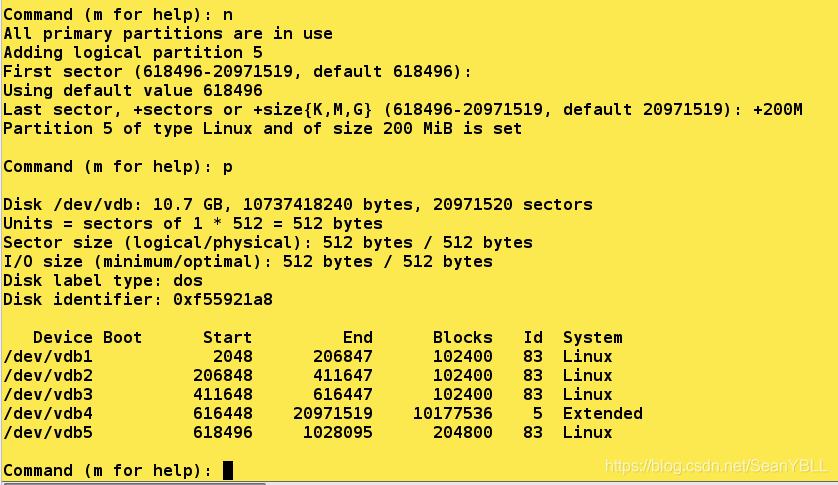Click the Blocks value "10177536" of vdb4

click(x=453, y=413)
